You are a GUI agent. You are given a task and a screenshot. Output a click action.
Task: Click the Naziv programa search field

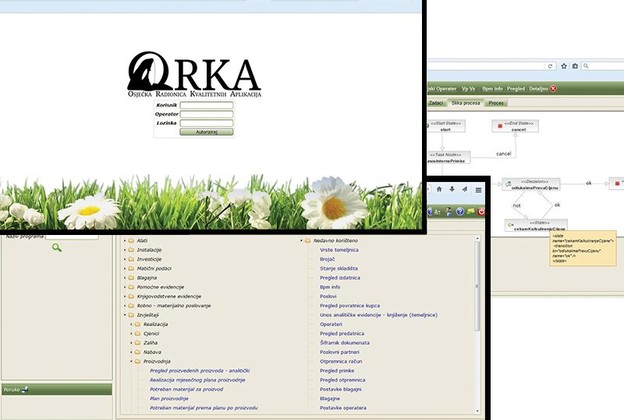72,237
